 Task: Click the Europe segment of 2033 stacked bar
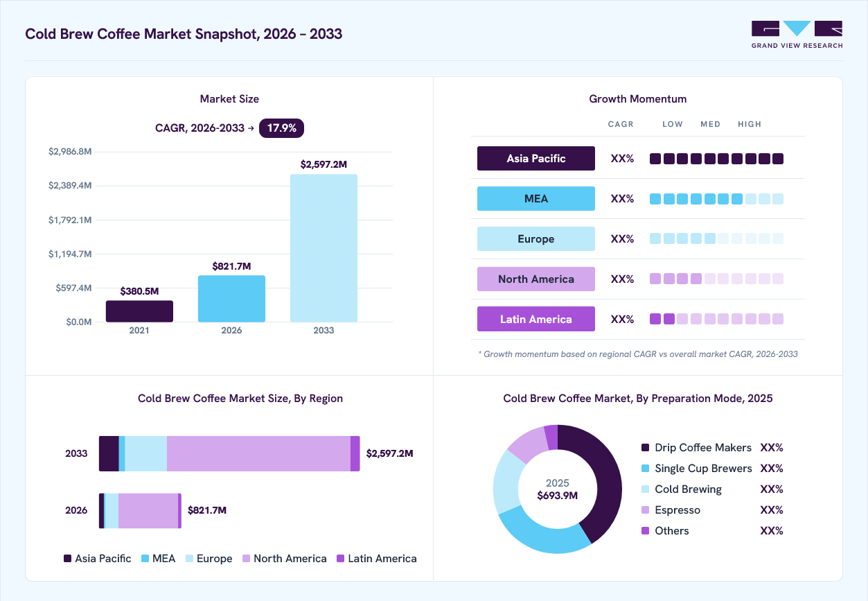145,453
